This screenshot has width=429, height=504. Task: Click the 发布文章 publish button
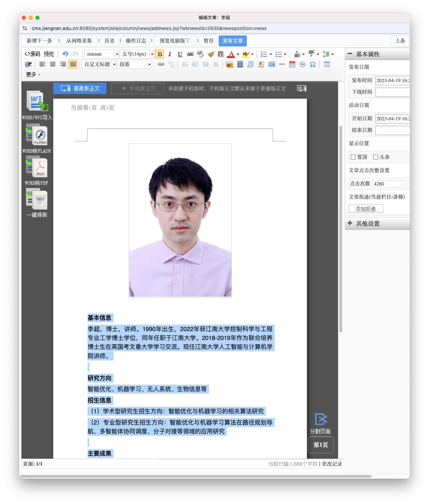pos(232,41)
